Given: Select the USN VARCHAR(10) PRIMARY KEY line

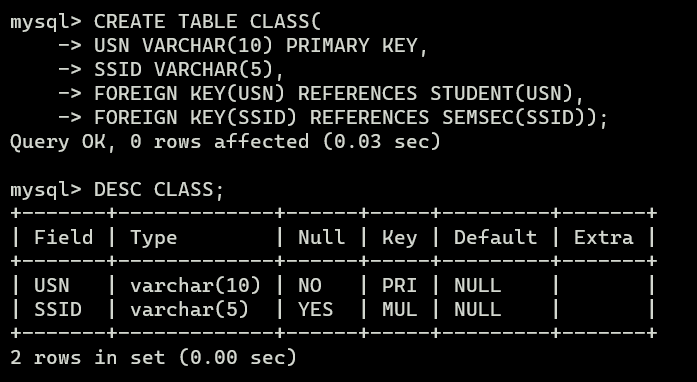Looking at the screenshot, I should pyautogui.click(x=261, y=46).
